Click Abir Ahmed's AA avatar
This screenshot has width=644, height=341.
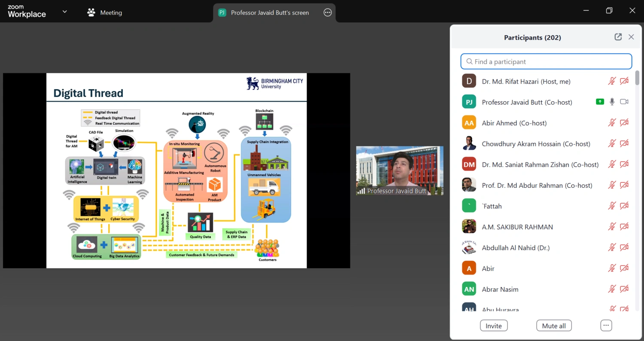click(x=469, y=123)
